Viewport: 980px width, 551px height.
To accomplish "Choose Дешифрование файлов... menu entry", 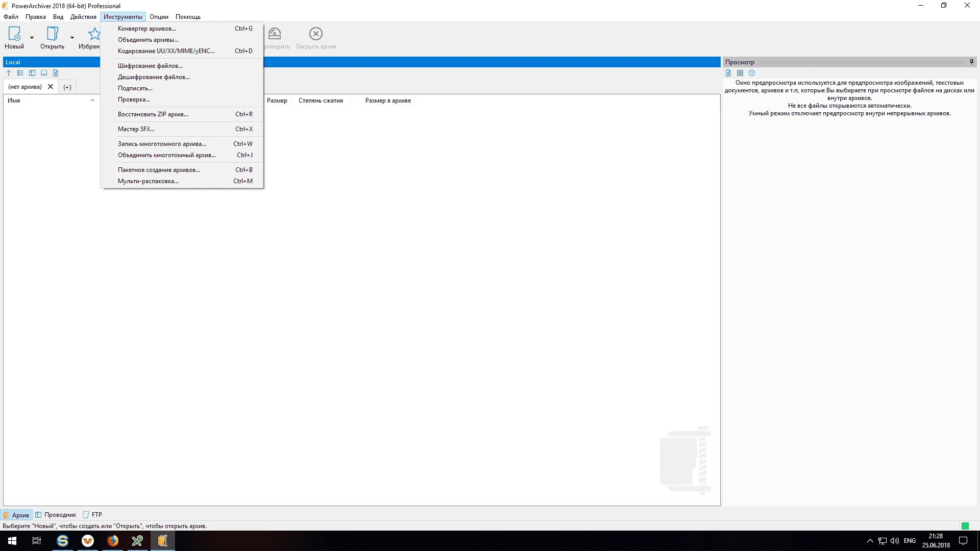I will [x=182, y=77].
